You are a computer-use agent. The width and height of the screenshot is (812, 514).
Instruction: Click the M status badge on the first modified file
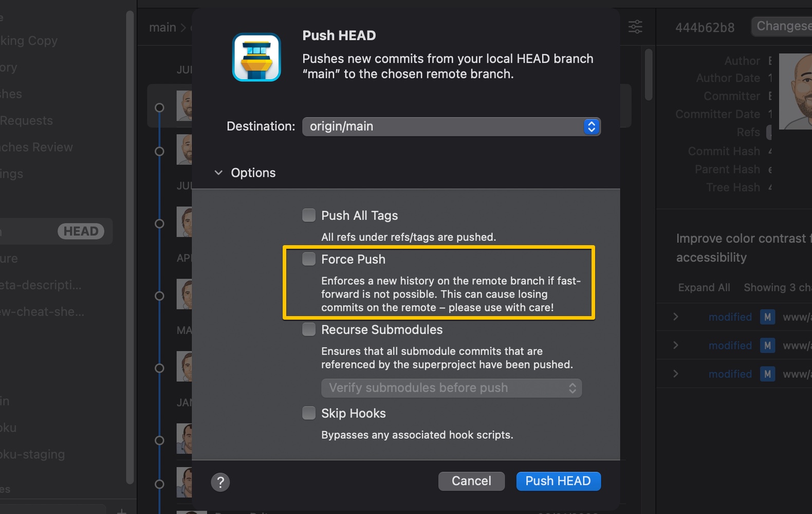pyautogui.click(x=768, y=317)
